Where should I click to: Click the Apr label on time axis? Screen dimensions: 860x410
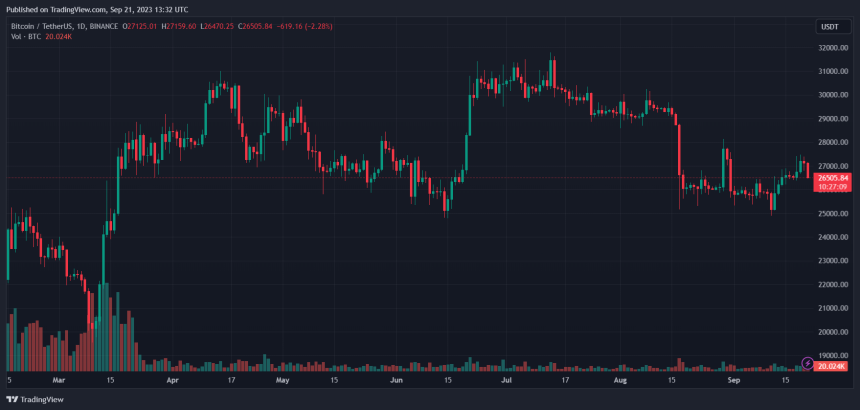[x=172, y=381]
